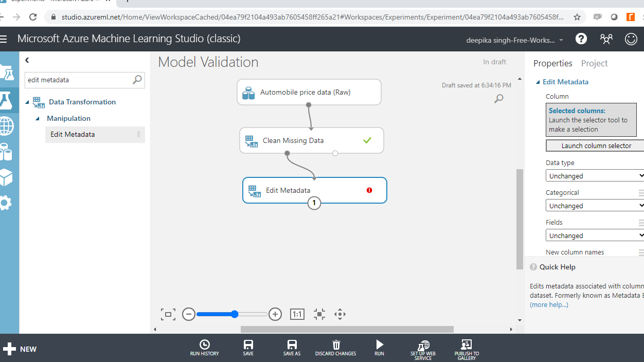Select the Automobile price data (Raw) module
The width and height of the screenshot is (644, 362).
click(309, 92)
